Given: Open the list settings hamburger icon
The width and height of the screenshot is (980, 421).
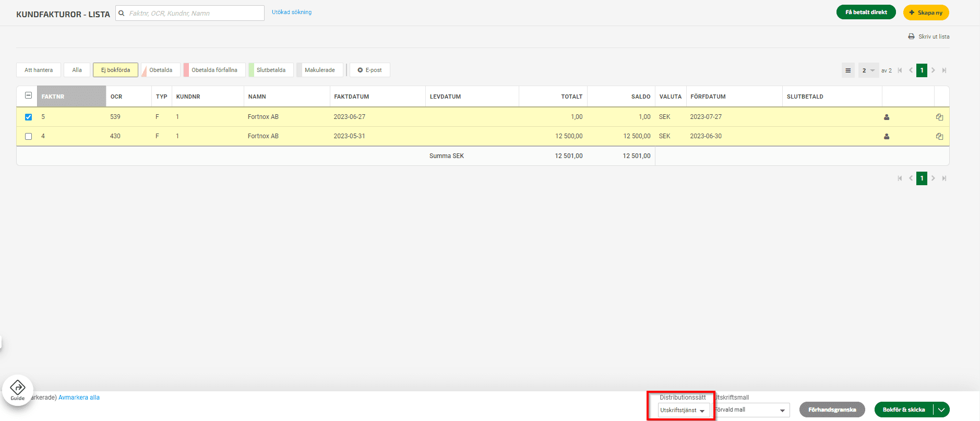Looking at the screenshot, I should (848, 70).
